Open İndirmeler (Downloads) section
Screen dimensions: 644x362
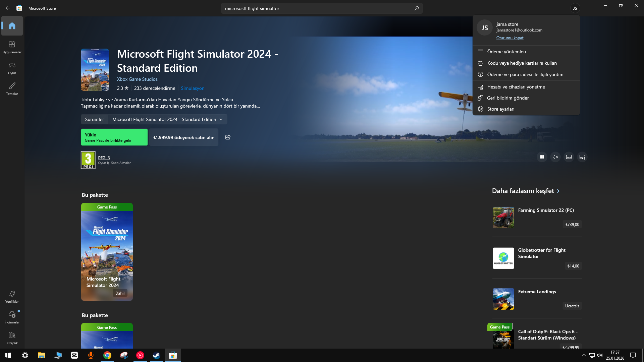pyautogui.click(x=12, y=317)
